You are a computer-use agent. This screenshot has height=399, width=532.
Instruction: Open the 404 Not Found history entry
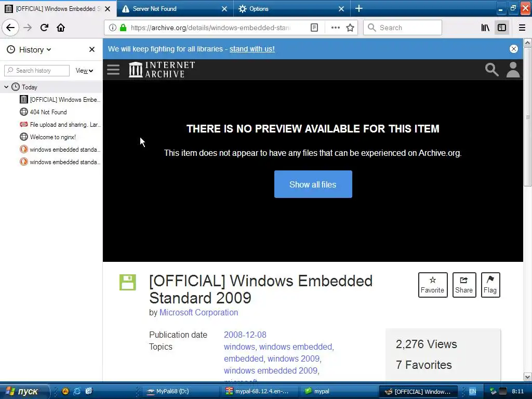pyautogui.click(x=44, y=112)
